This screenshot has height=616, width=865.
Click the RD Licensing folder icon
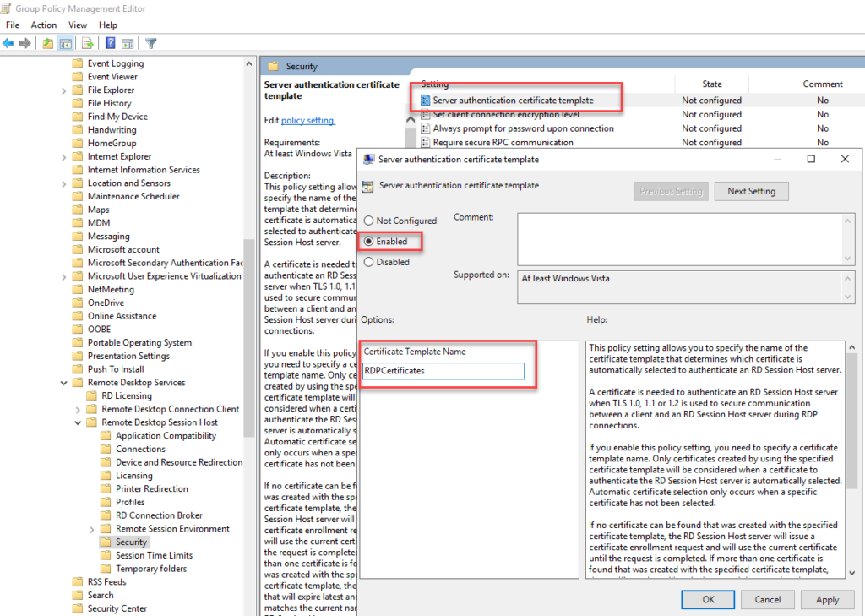tap(91, 395)
